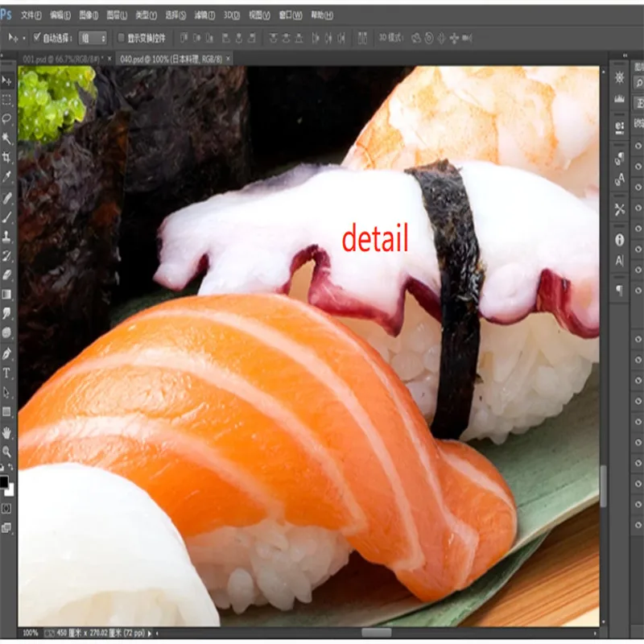
Task: Select the Healing Brush tool
Action: coord(6,198)
